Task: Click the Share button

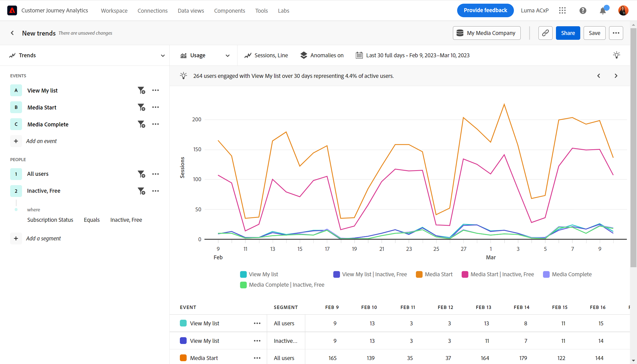Action: pos(568,33)
